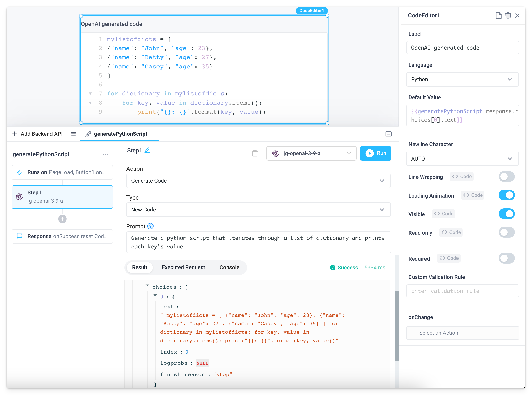Switch to the Console tab
532x395 pixels.
point(229,267)
